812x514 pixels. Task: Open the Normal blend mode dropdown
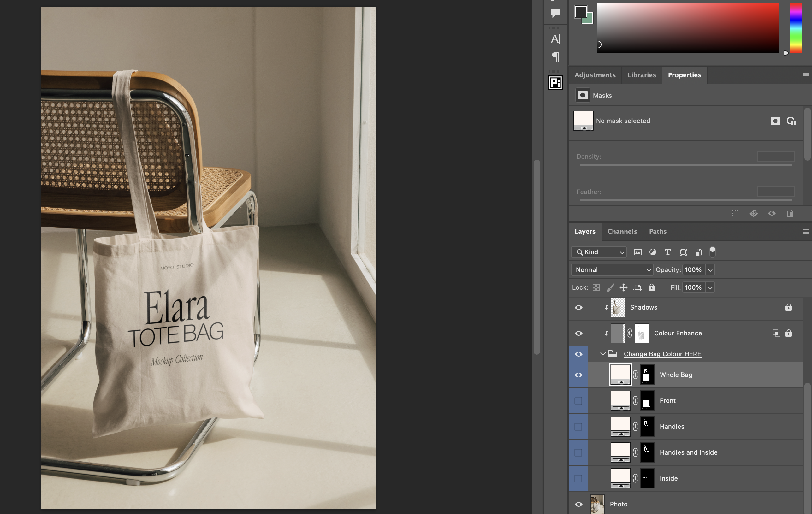612,270
